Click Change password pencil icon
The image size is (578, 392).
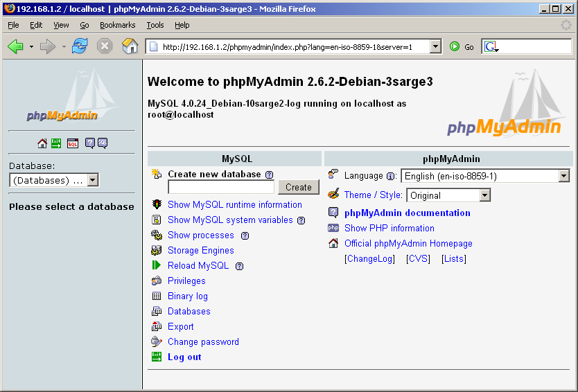point(157,342)
